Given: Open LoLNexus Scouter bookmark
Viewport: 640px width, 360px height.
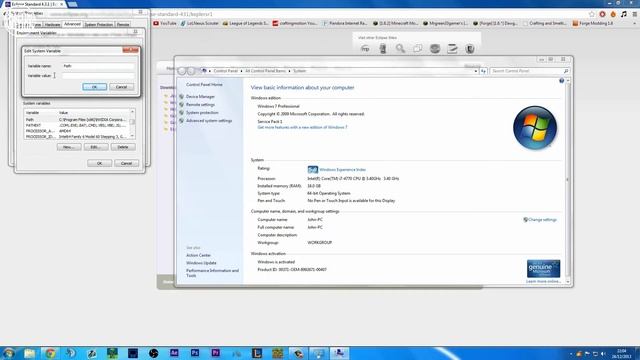Looking at the screenshot, I should (x=200, y=23).
